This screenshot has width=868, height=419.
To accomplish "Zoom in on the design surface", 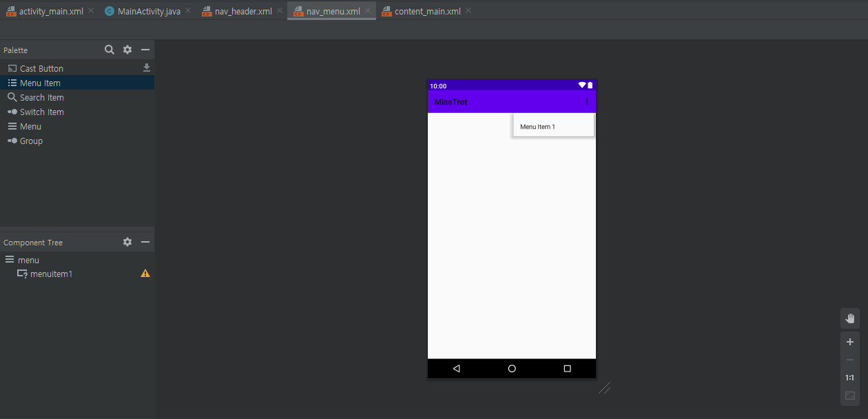I will (850, 342).
